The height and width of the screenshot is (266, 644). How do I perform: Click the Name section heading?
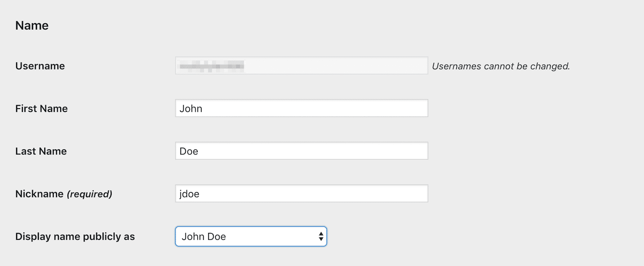(x=31, y=25)
